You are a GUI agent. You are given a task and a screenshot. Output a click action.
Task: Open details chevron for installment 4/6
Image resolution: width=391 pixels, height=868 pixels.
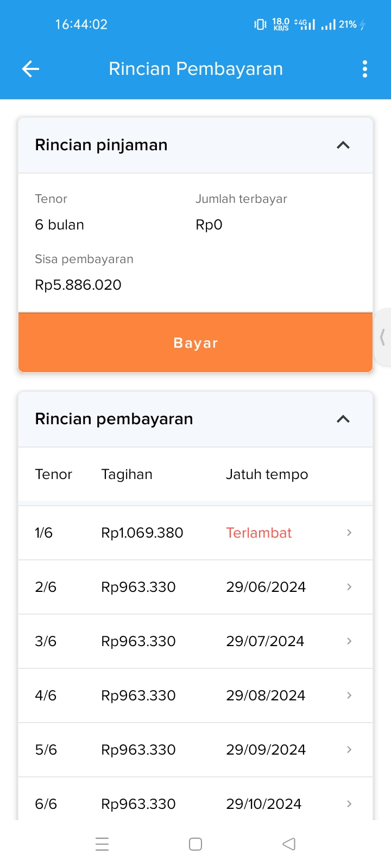[349, 695]
